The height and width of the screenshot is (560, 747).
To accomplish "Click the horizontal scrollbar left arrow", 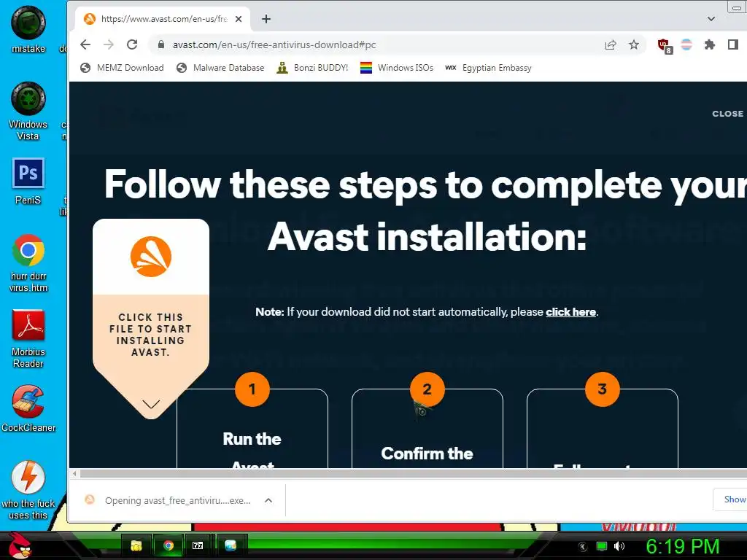I will pyautogui.click(x=74, y=474).
